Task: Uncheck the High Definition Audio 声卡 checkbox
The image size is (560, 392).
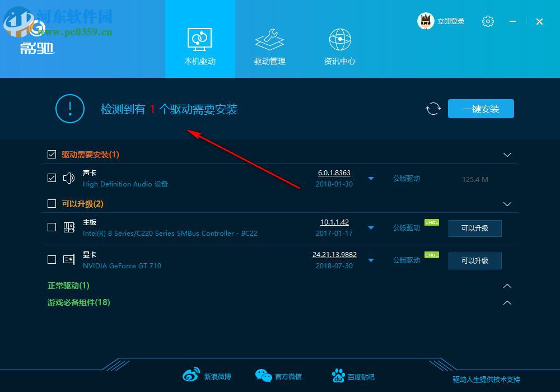Action: [52, 178]
